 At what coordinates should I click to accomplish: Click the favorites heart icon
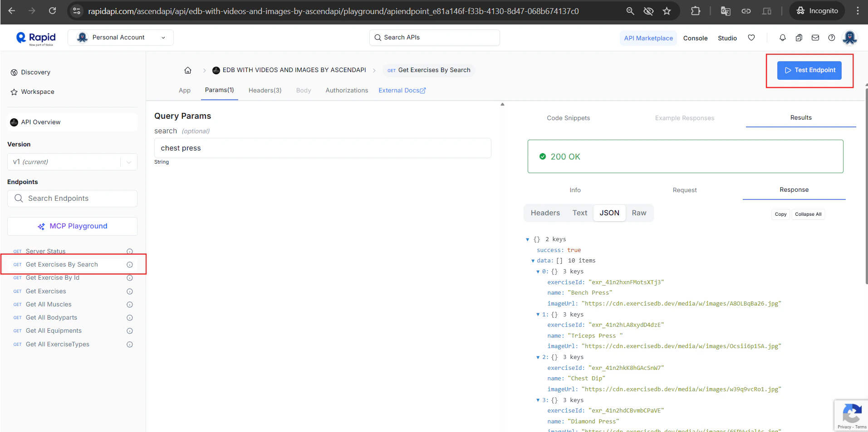click(x=751, y=38)
